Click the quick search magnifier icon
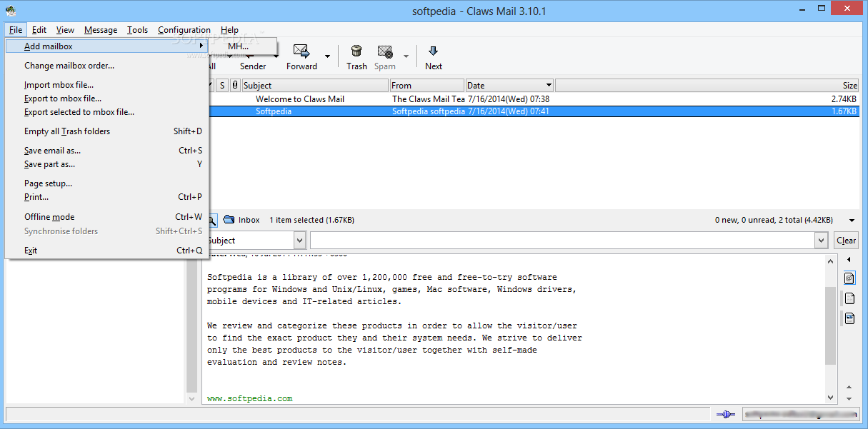The width and height of the screenshot is (868, 429). point(213,220)
